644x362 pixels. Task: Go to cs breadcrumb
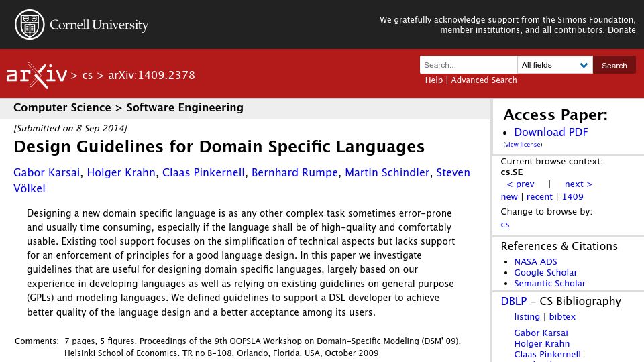coord(87,76)
